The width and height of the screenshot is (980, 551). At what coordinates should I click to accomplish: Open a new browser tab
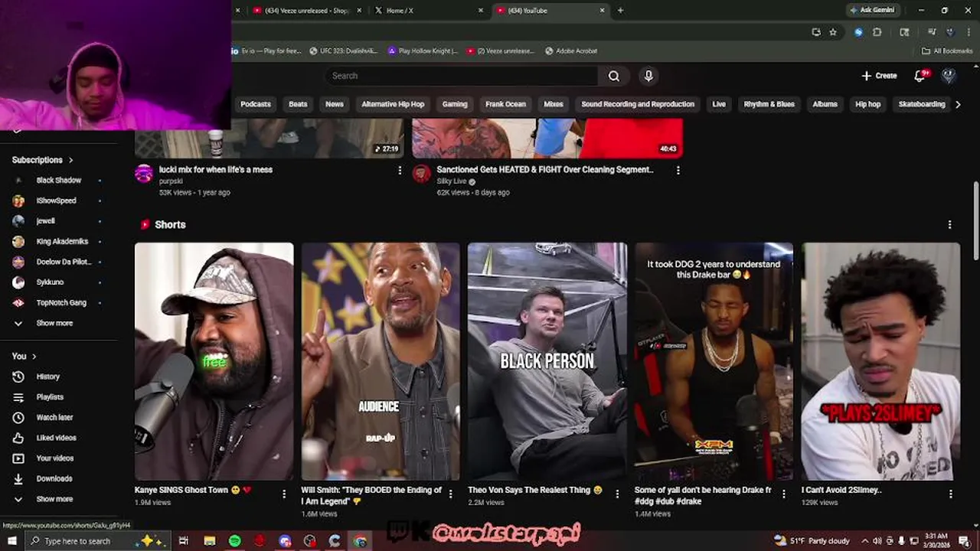(x=620, y=11)
